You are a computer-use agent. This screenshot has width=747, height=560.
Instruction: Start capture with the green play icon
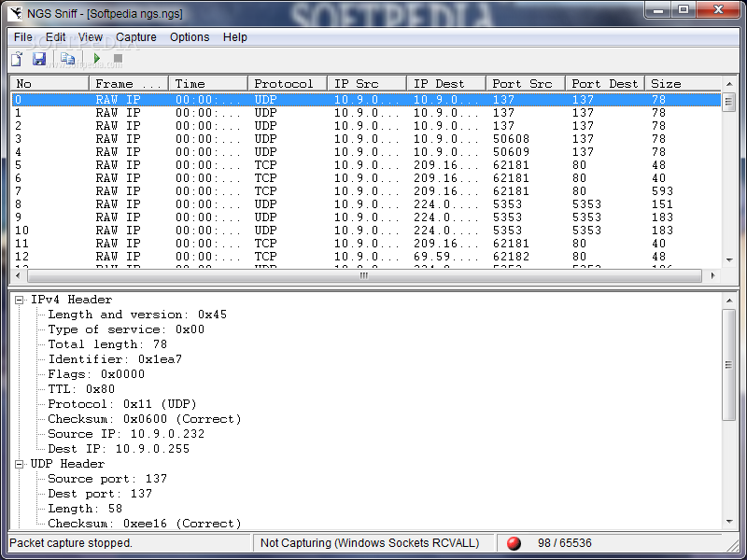coord(97,59)
